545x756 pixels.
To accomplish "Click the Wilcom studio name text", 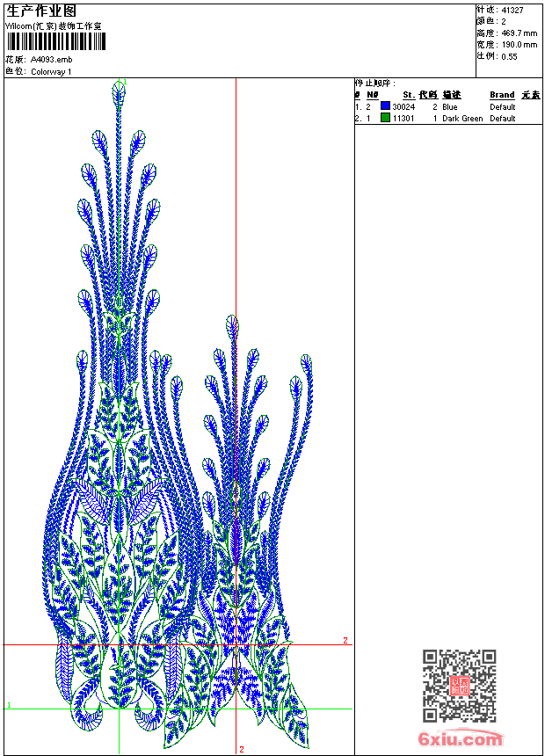I will pyautogui.click(x=54, y=26).
